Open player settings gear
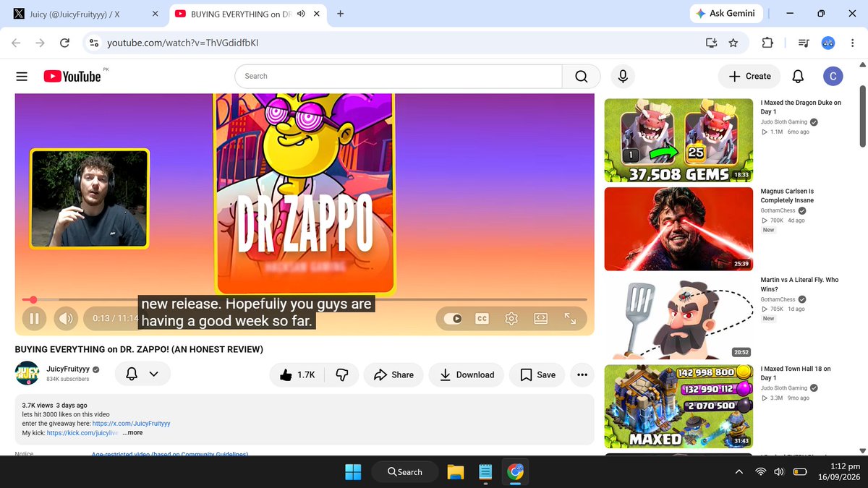Viewport: 868px width, 488px height. pos(511,318)
